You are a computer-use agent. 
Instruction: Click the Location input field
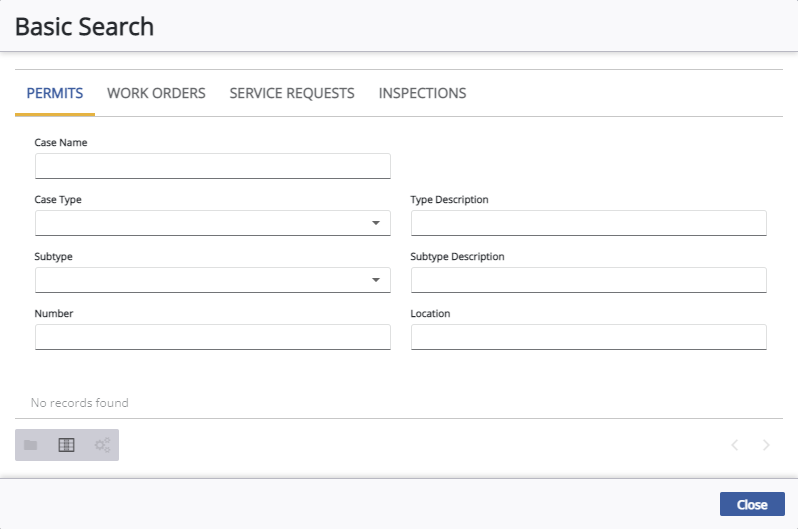click(x=589, y=337)
